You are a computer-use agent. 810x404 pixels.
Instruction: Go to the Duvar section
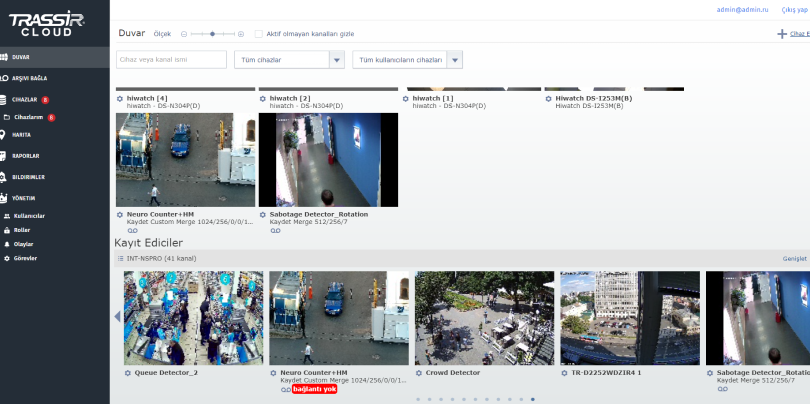[55, 57]
